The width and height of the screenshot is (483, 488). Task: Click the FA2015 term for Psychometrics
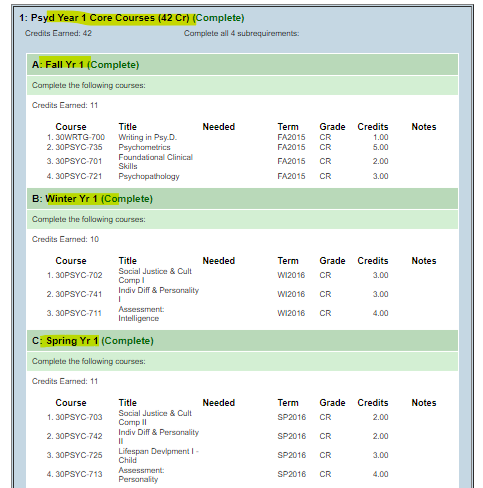click(x=291, y=147)
